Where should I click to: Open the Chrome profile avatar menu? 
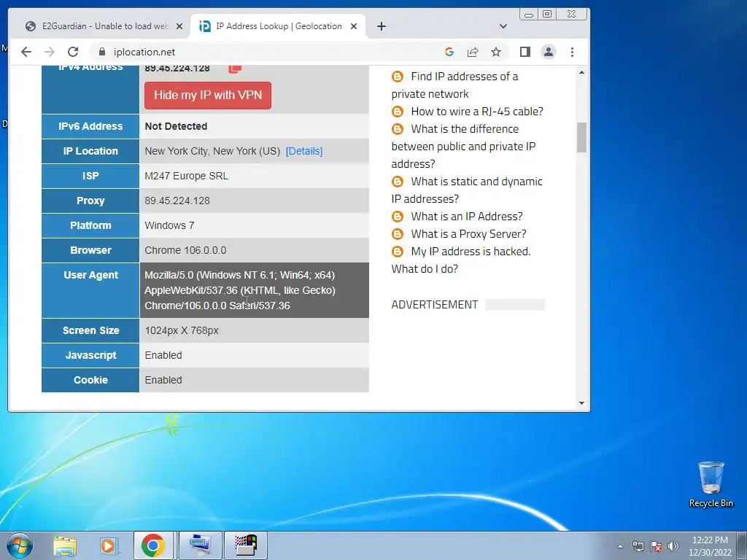point(549,52)
